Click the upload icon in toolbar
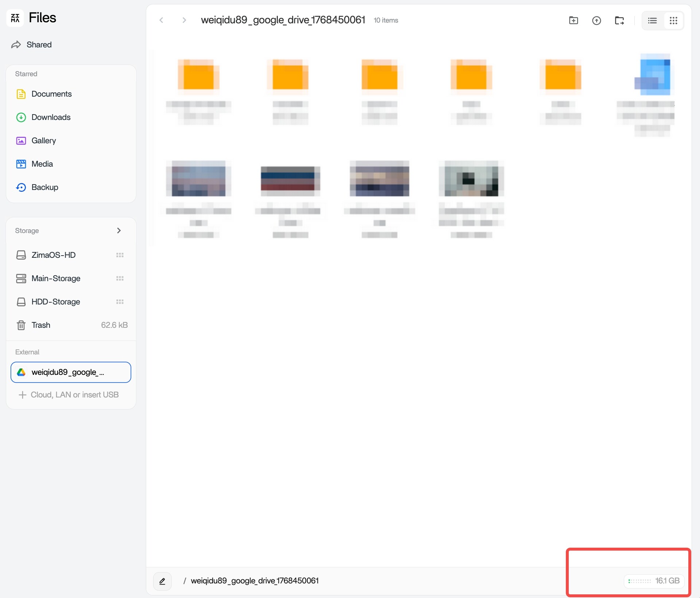Screen dimensions: 700x598 tap(596, 20)
